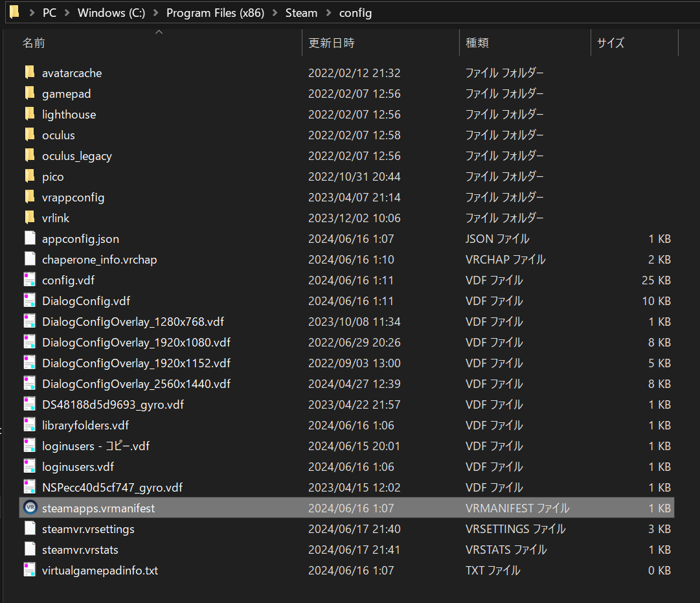This screenshot has width=700, height=603.
Task: Click the steamvr.vrstats file name
Action: click(x=80, y=549)
